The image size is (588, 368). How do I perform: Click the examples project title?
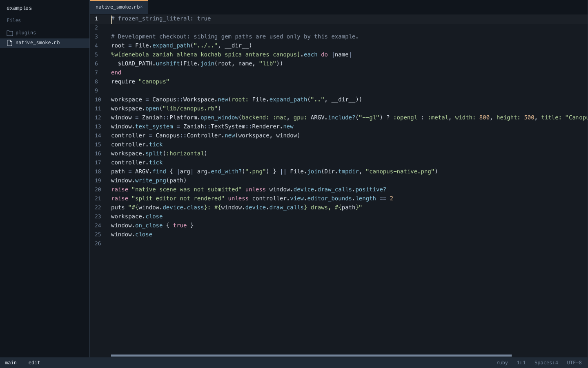coord(19,8)
